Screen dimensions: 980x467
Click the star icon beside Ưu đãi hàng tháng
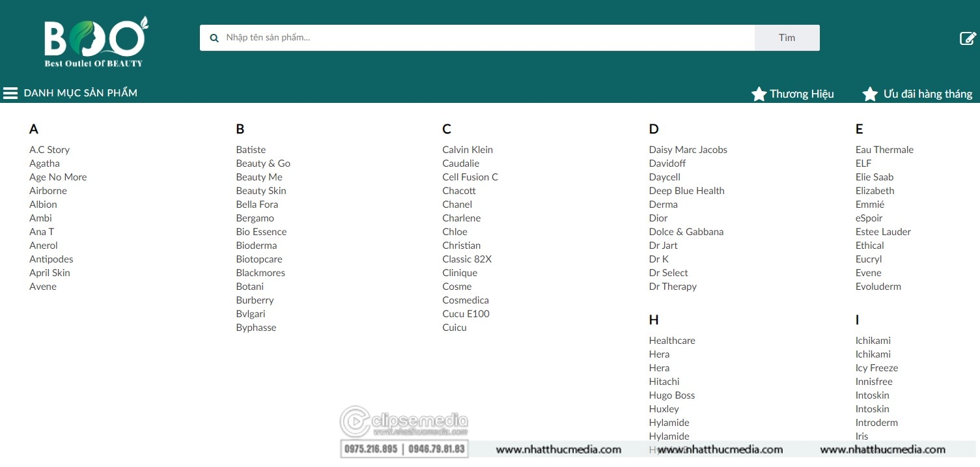pos(870,94)
